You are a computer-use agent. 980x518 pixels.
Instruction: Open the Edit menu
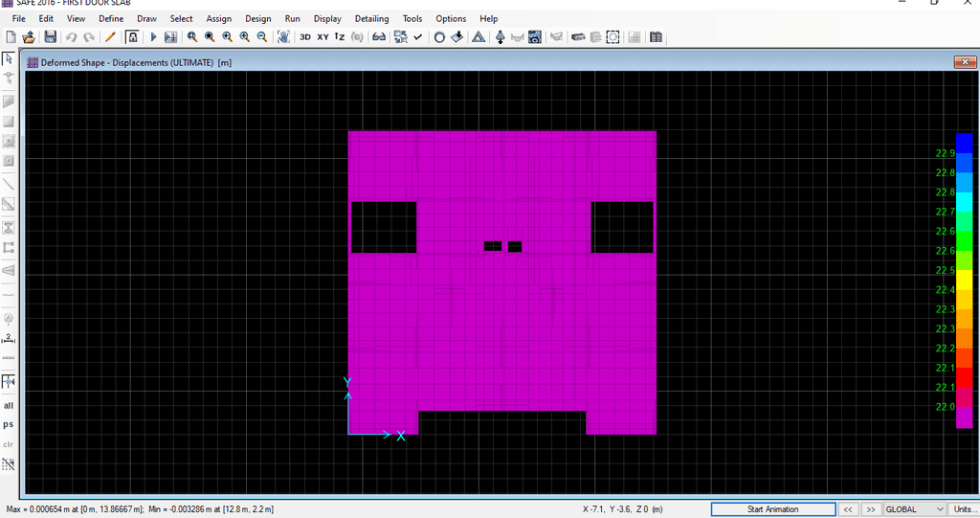click(x=46, y=19)
